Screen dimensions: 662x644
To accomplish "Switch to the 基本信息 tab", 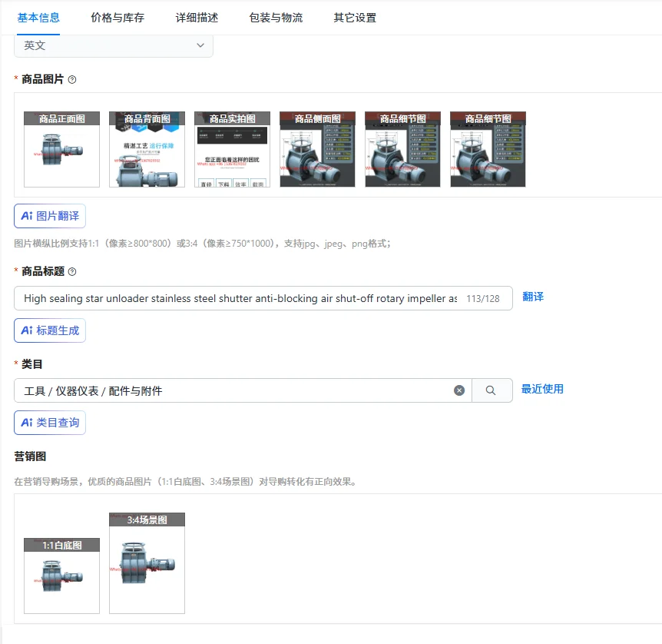I will [x=38, y=18].
